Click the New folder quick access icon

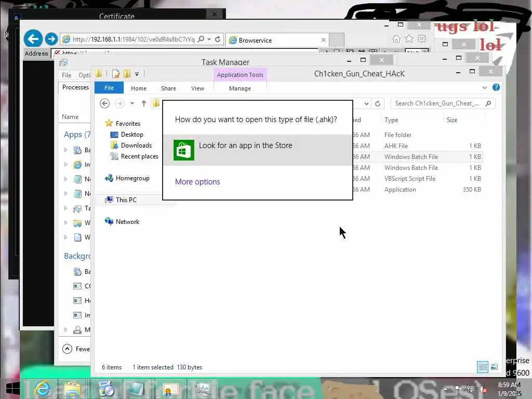[127, 74]
